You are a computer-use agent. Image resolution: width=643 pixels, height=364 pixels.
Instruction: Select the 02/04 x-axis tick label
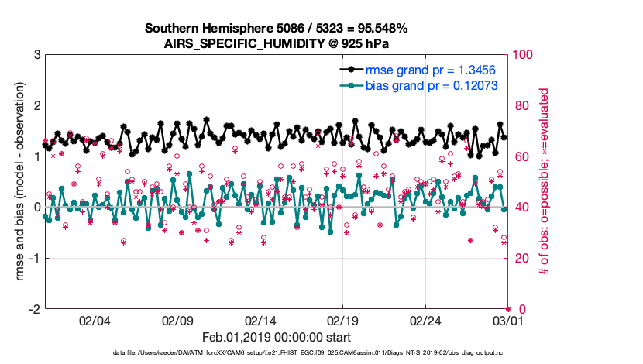coord(95,320)
